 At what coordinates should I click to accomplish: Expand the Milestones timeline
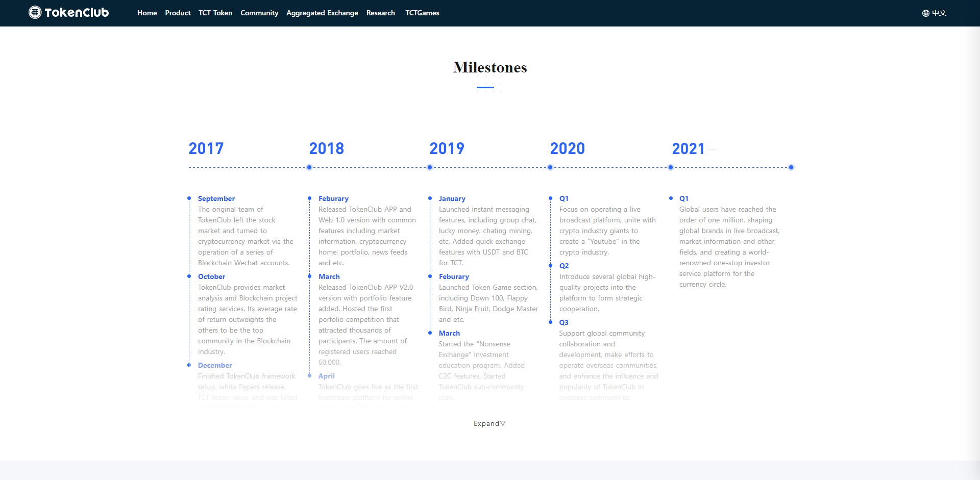(489, 423)
